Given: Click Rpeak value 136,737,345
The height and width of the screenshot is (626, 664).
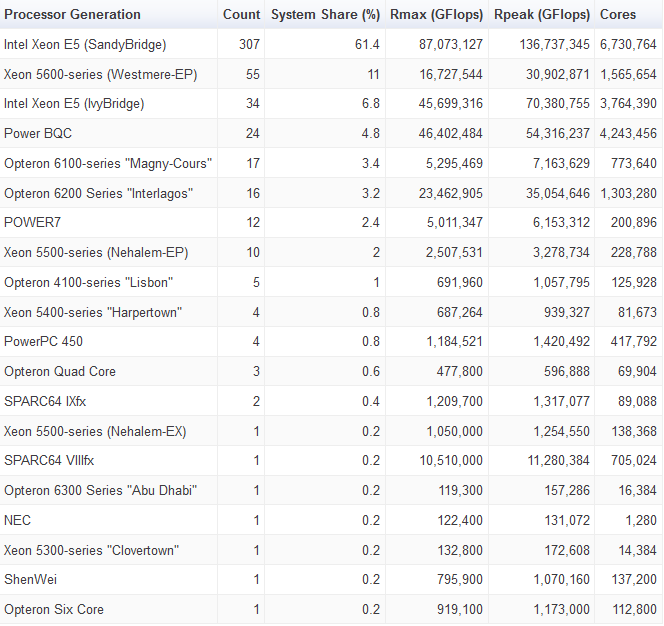Looking at the screenshot, I should 554,44.
